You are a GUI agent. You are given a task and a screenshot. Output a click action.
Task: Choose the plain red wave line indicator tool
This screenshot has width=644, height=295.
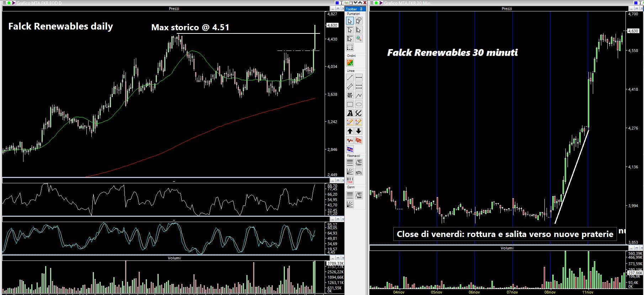pos(350,140)
